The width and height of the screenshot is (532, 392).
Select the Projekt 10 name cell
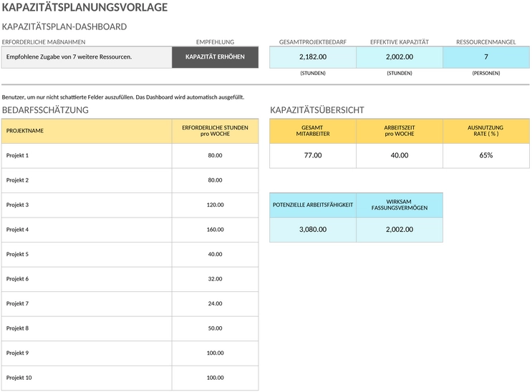[87, 378]
